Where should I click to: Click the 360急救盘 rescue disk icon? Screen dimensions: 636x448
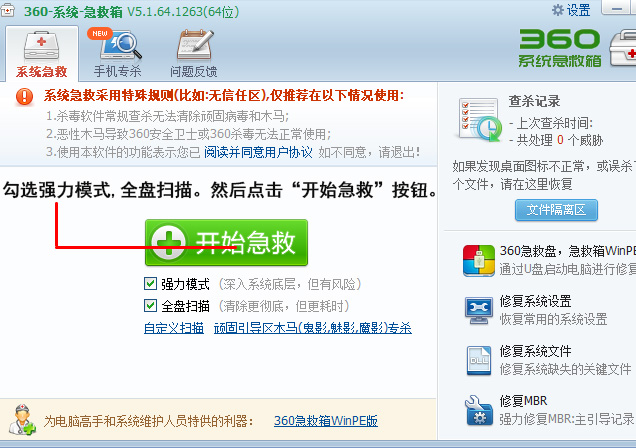click(x=478, y=260)
